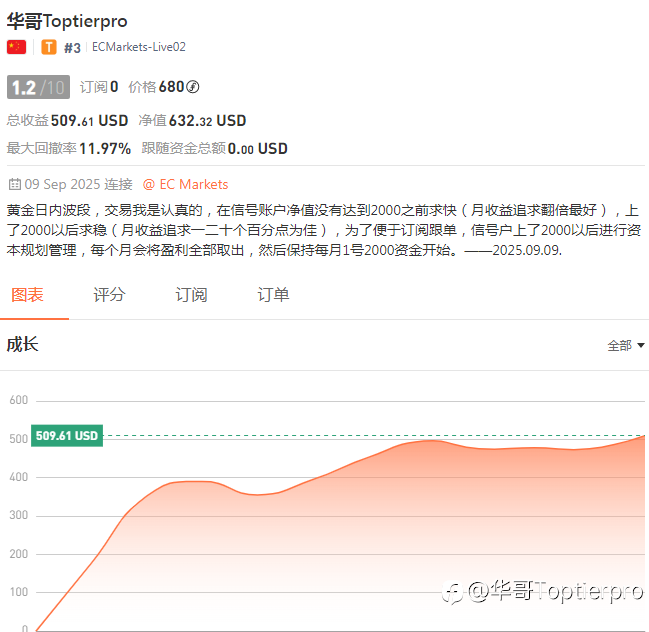Click the 跟随资金总额 0.00 USD value
Viewport: 649px width, 632px height.
tap(214, 149)
